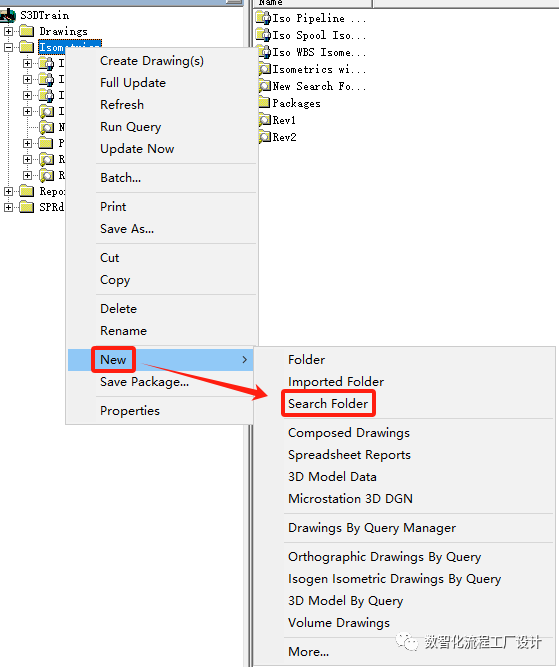
Task: Select Run Query menu entry
Action: 131,127
